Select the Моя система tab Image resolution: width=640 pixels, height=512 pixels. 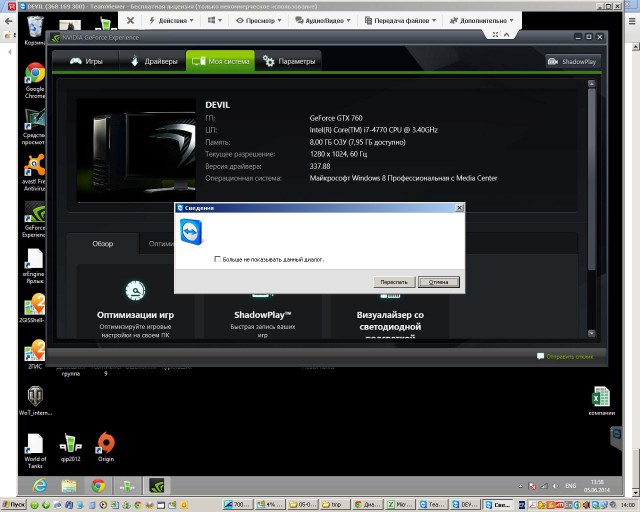(x=220, y=61)
